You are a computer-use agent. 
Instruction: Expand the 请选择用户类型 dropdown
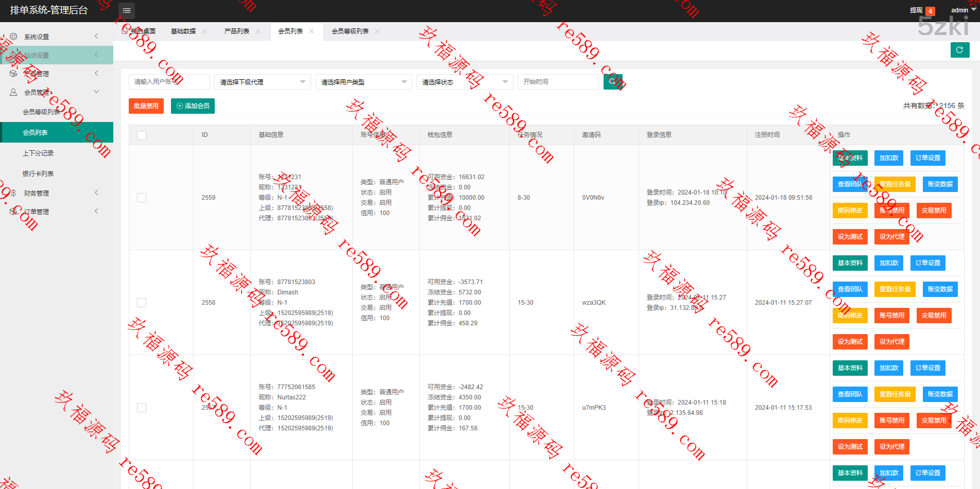point(364,82)
